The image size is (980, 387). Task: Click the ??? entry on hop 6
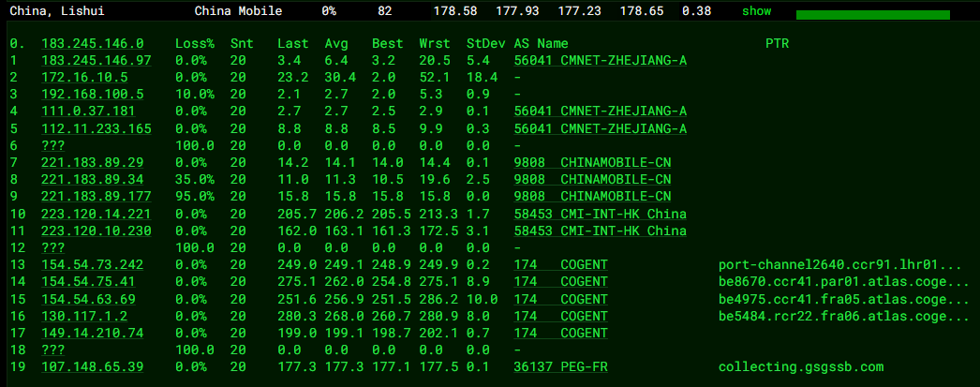click(x=52, y=145)
